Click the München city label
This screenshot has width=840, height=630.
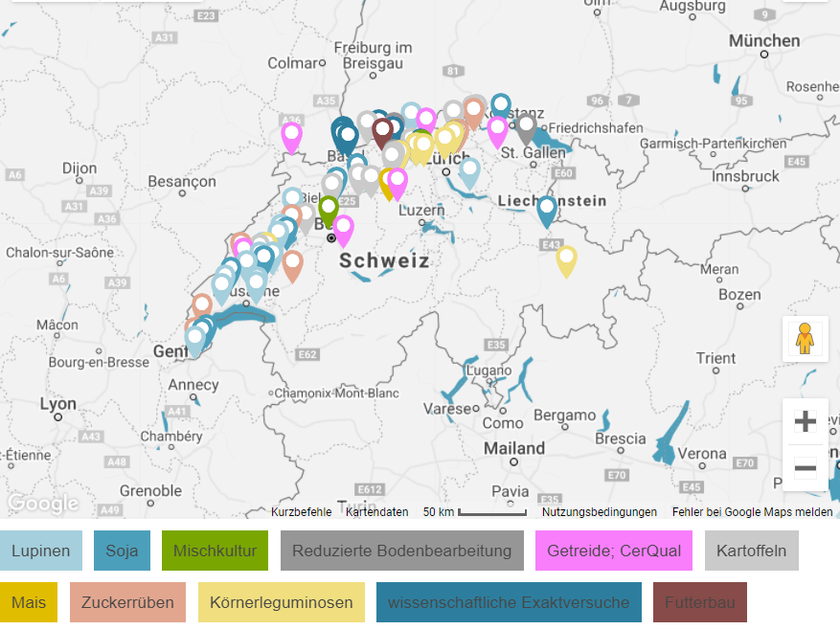764,41
